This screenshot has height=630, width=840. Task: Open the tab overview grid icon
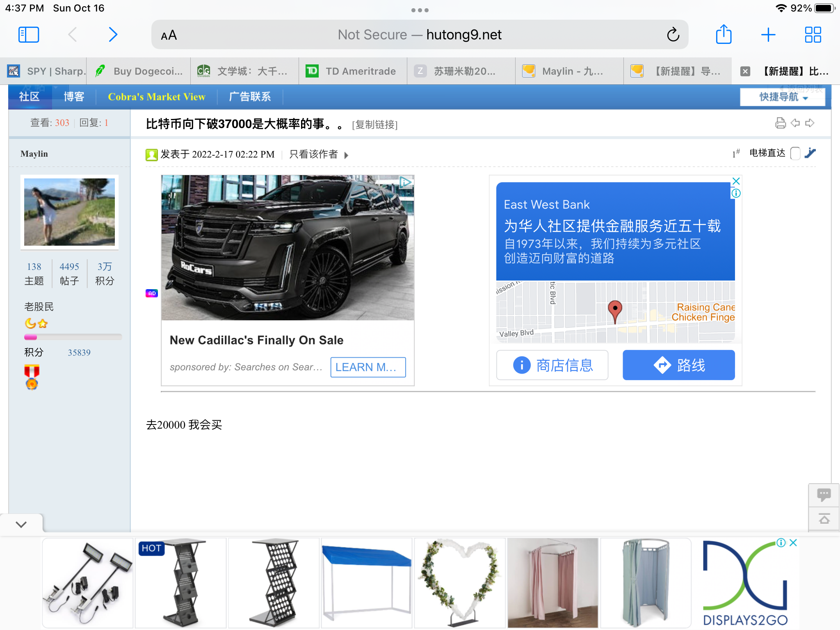tap(813, 34)
